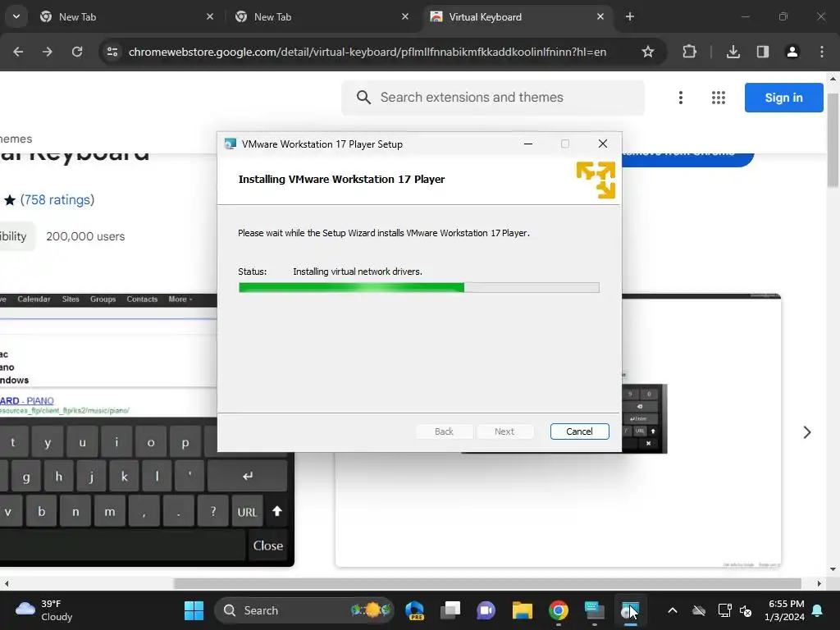Open muted volume icon in system tray
The height and width of the screenshot is (630, 840).
[745, 610]
